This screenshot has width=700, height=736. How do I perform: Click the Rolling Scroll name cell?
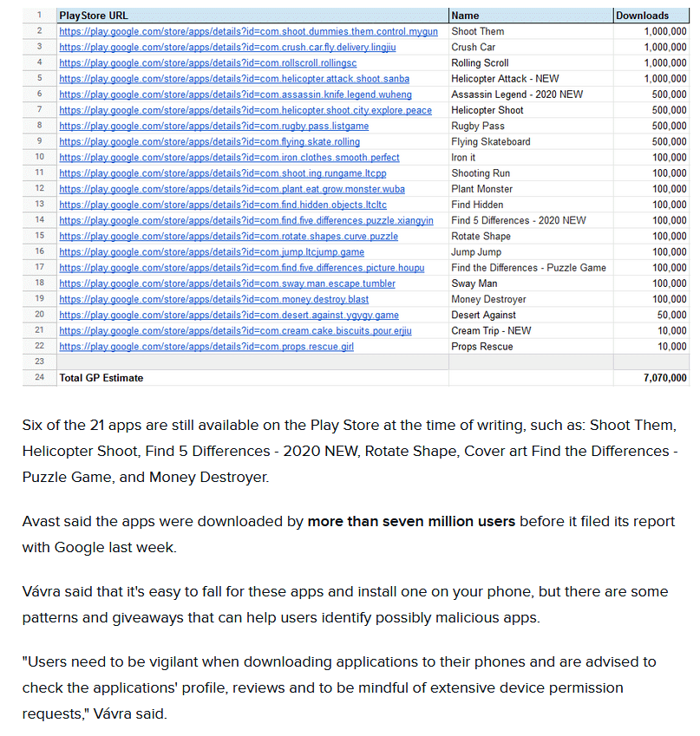[x=531, y=63]
